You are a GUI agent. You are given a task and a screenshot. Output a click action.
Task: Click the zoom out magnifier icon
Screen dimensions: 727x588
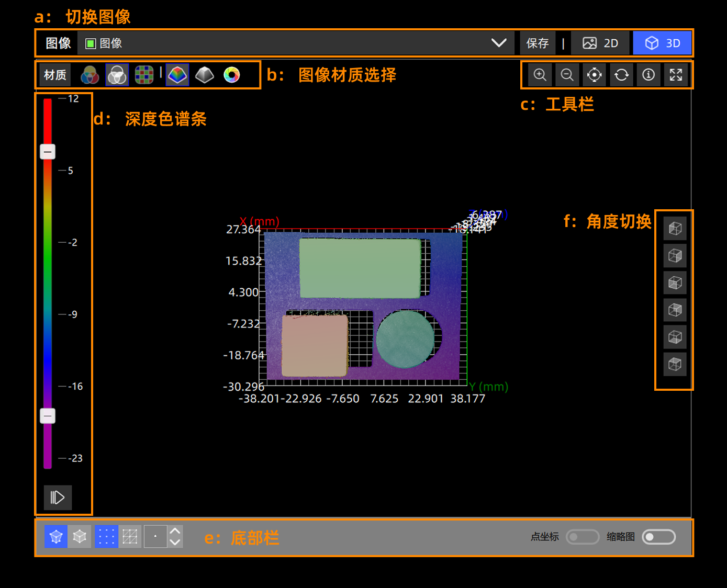coord(567,75)
